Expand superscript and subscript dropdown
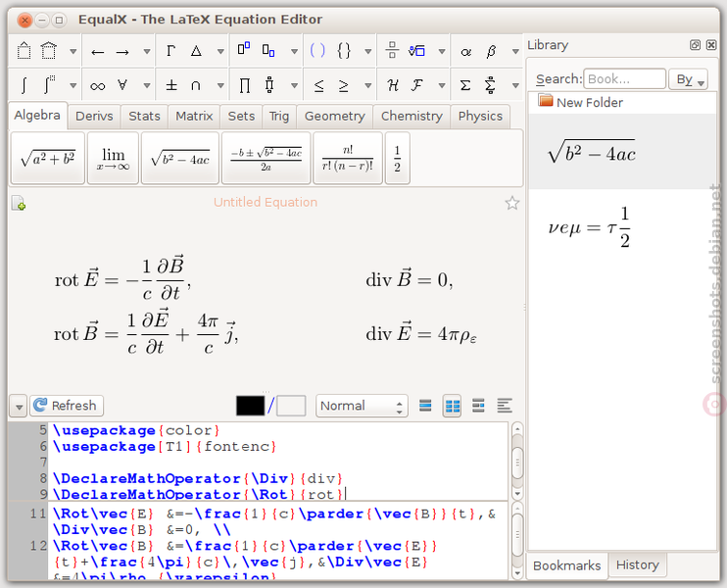The image size is (727, 588). point(294,52)
